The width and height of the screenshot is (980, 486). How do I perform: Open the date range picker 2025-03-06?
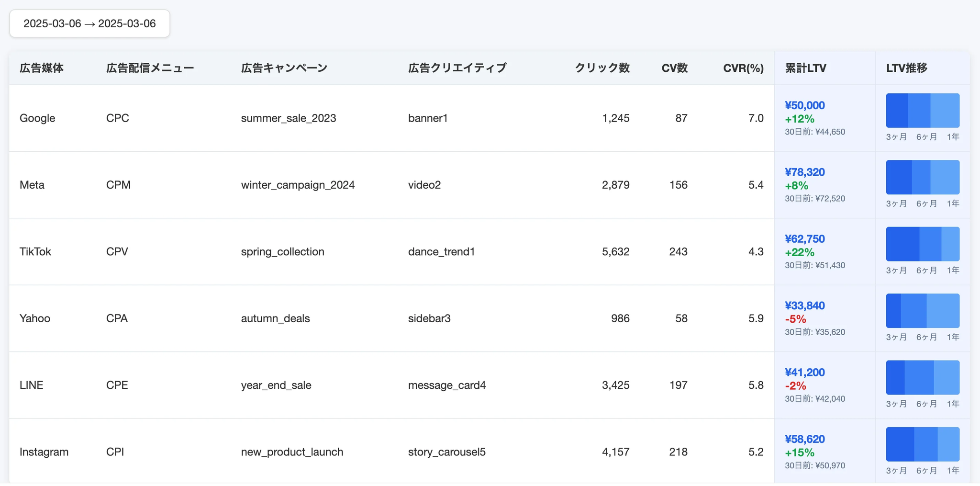click(89, 23)
